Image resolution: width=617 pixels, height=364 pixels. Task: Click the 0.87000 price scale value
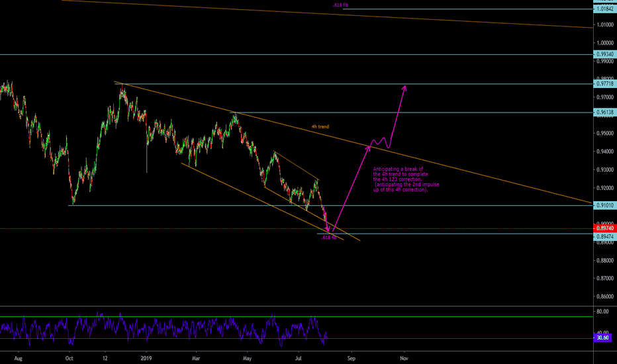coord(605,279)
